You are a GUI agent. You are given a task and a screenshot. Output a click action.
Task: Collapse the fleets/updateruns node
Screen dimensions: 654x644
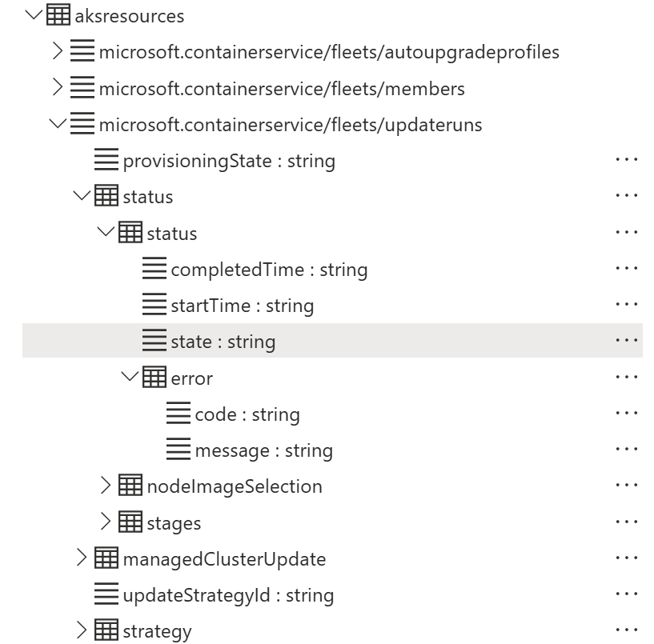click(57, 125)
